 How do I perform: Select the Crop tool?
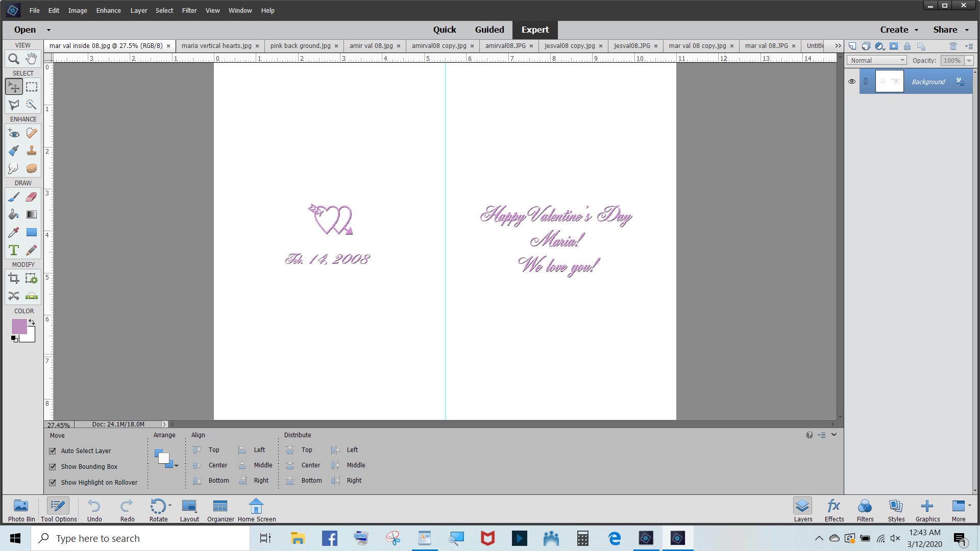(14, 279)
